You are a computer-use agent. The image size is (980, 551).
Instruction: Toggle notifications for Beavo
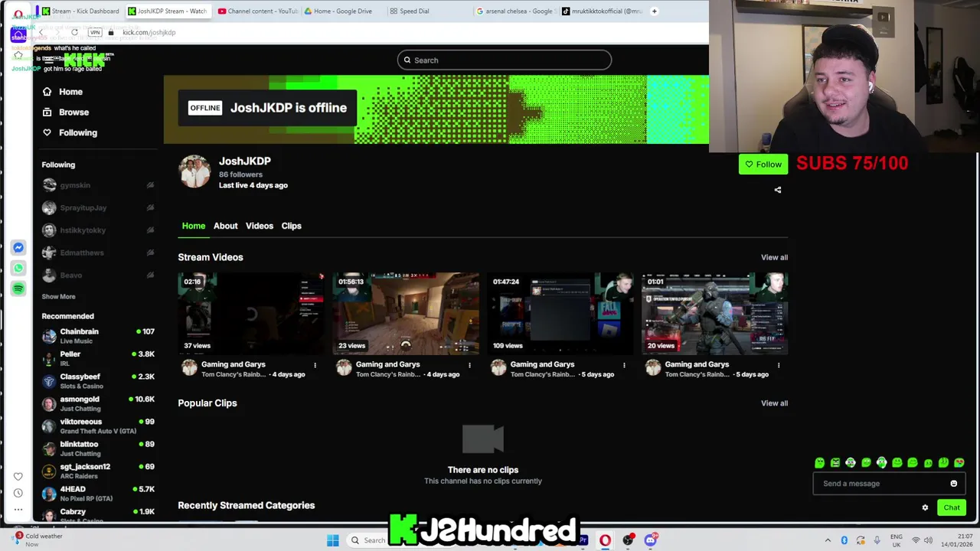coord(150,275)
